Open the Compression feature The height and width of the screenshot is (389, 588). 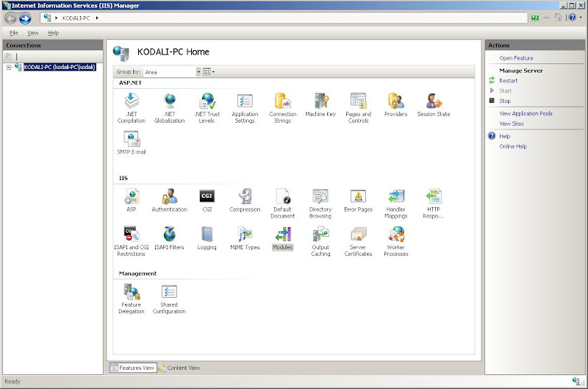click(245, 200)
